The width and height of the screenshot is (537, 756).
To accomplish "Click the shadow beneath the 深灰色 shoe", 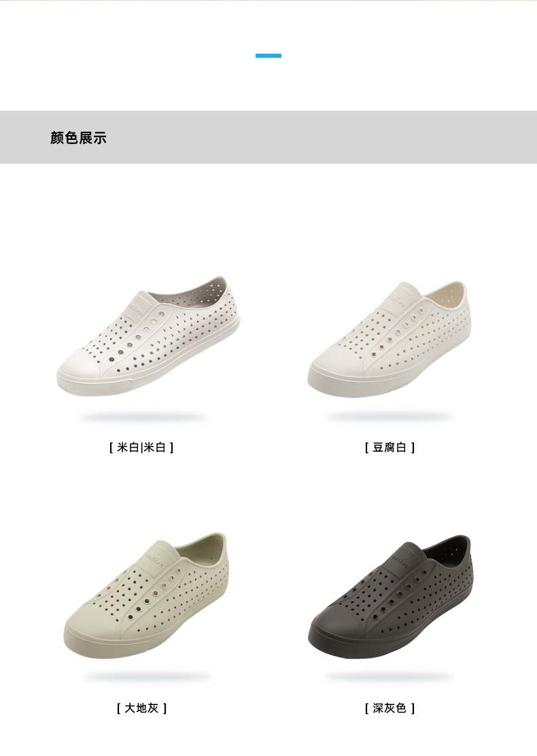I will click(x=389, y=677).
